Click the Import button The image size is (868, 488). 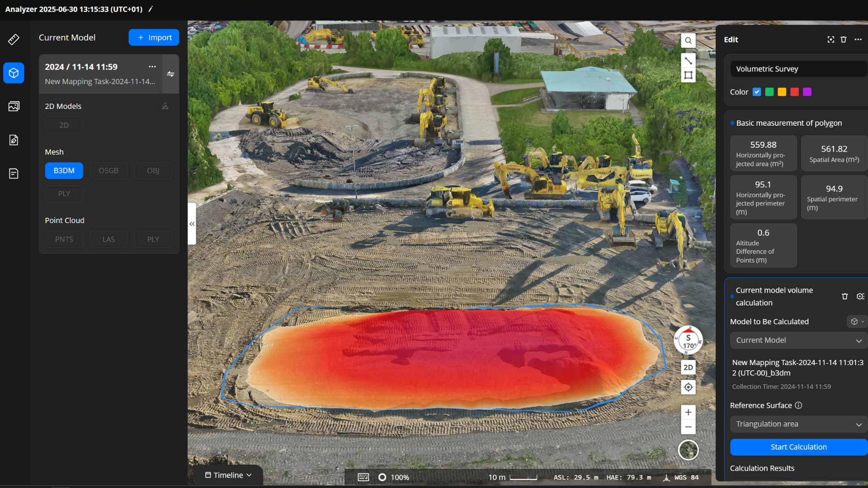click(154, 38)
